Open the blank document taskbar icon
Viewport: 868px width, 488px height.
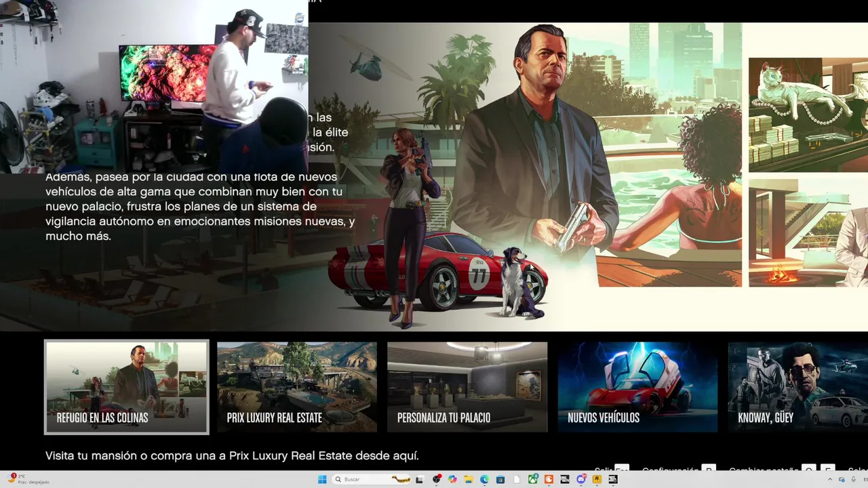pyautogui.click(x=517, y=479)
